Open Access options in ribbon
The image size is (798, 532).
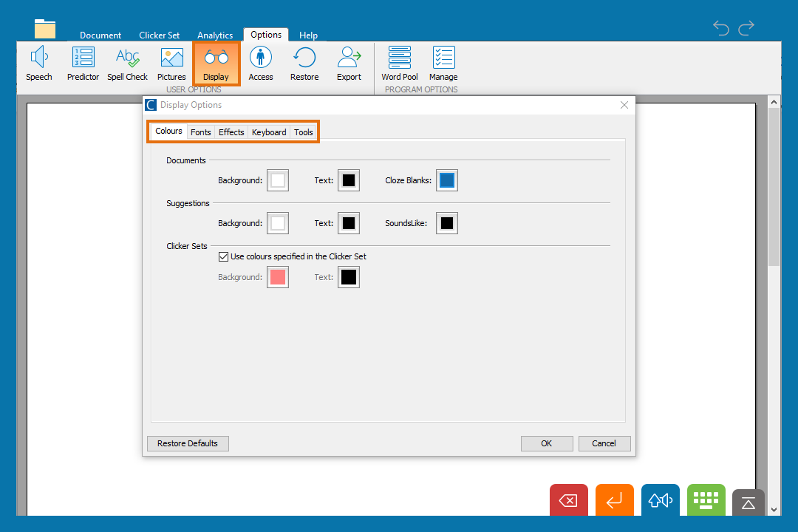(260, 64)
